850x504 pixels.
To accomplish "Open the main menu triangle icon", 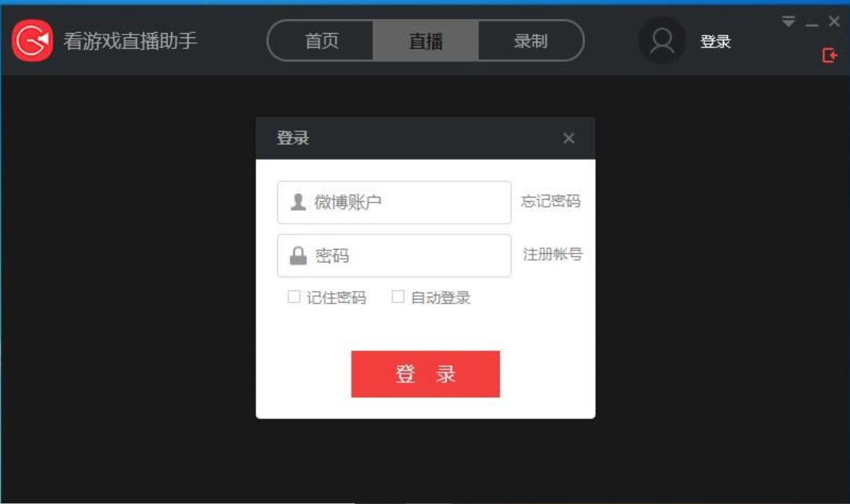I will coord(788,21).
